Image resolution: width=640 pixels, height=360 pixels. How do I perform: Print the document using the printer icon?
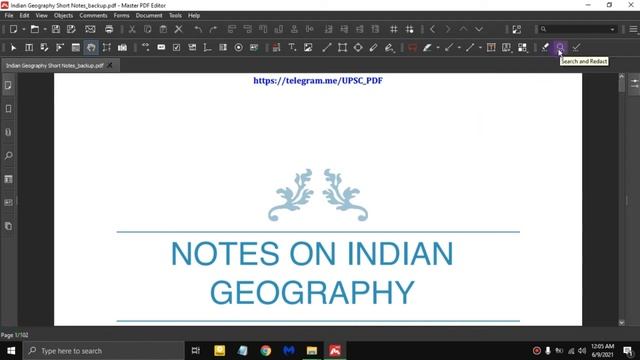coord(109,29)
